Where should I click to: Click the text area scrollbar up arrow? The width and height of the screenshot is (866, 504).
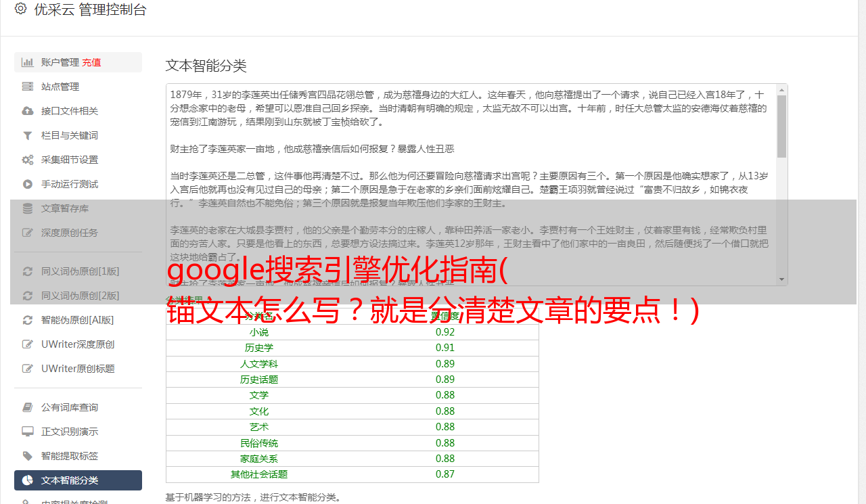coord(782,89)
